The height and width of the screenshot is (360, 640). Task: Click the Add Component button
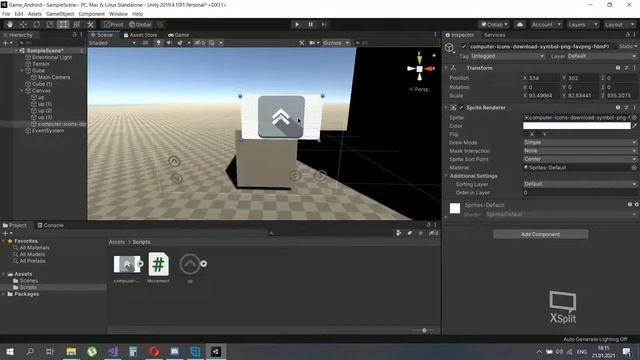(540, 234)
